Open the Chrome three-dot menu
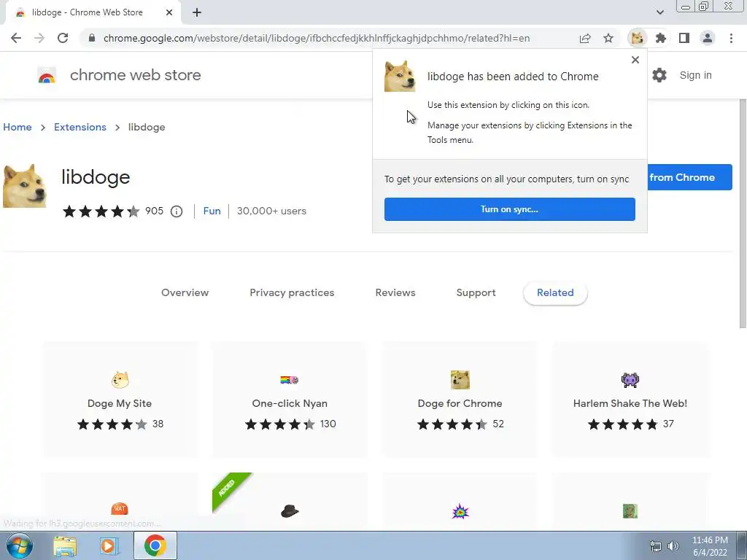The image size is (747, 560). (x=731, y=38)
